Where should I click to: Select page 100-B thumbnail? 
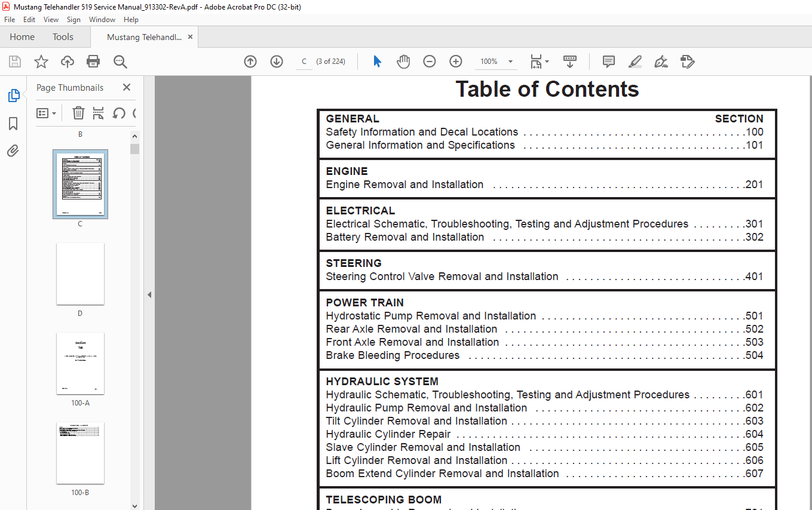[80, 453]
